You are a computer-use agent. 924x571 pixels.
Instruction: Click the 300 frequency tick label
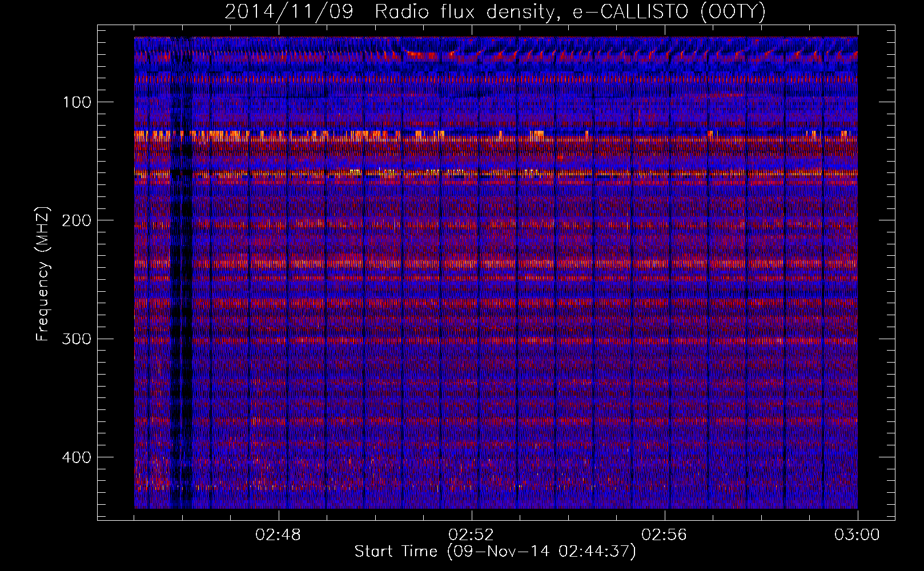tap(77, 339)
